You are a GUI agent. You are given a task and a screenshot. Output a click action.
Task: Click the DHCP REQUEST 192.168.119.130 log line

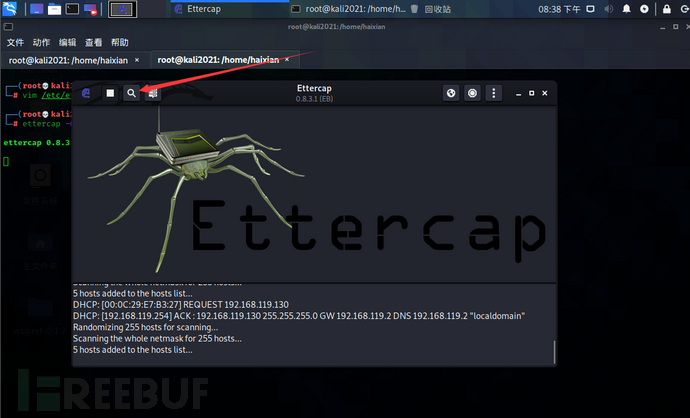[181, 304]
